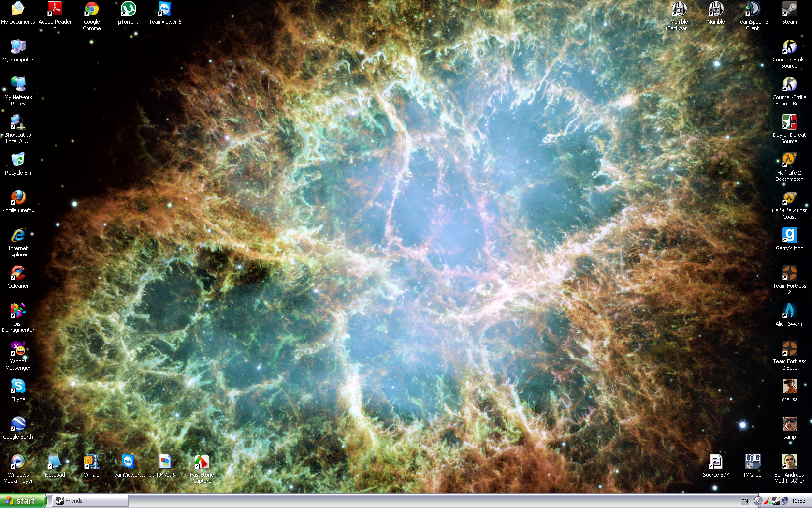Select the gta_sa desktop icon
Viewport: 812px width, 508px height.
click(789, 390)
